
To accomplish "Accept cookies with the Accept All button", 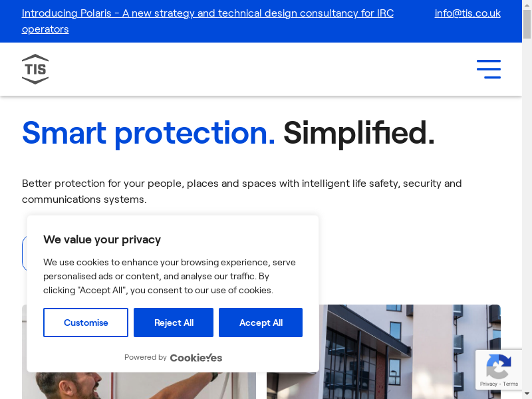I will [x=261, y=323].
